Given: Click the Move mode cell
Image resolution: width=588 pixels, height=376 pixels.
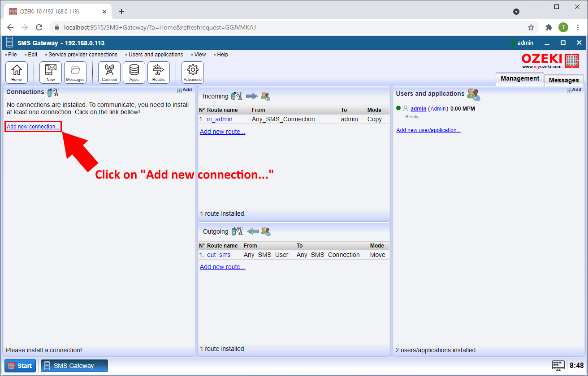Looking at the screenshot, I should pyautogui.click(x=378, y=255).
